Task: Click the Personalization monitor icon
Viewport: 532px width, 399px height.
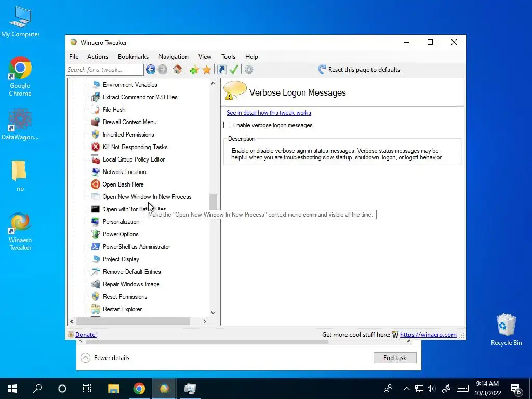Action: [x=96, y=222]
